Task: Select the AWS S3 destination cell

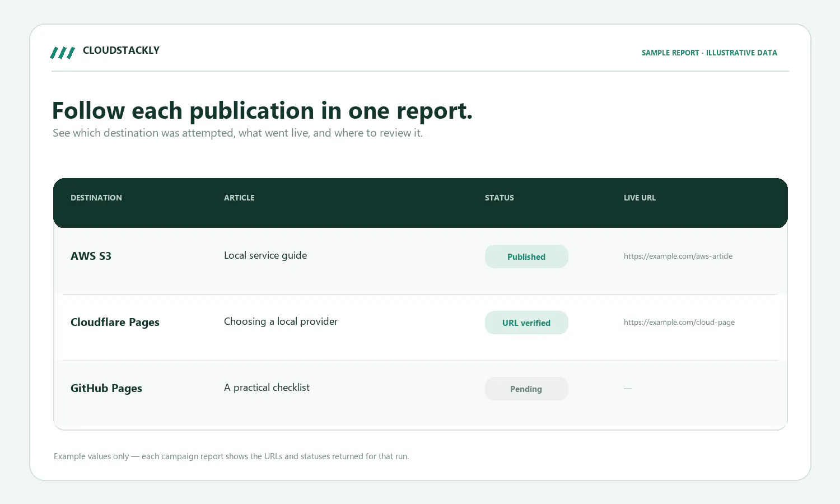Action: click(x=91, y=256)
